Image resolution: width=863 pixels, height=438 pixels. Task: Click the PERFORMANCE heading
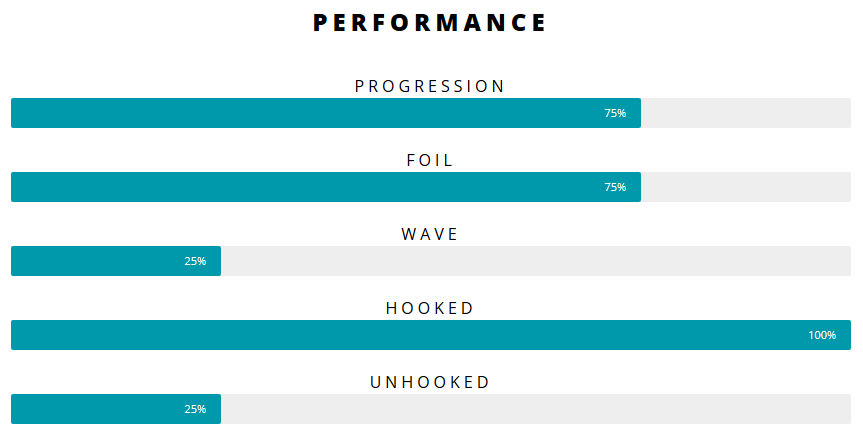point(430,23)
